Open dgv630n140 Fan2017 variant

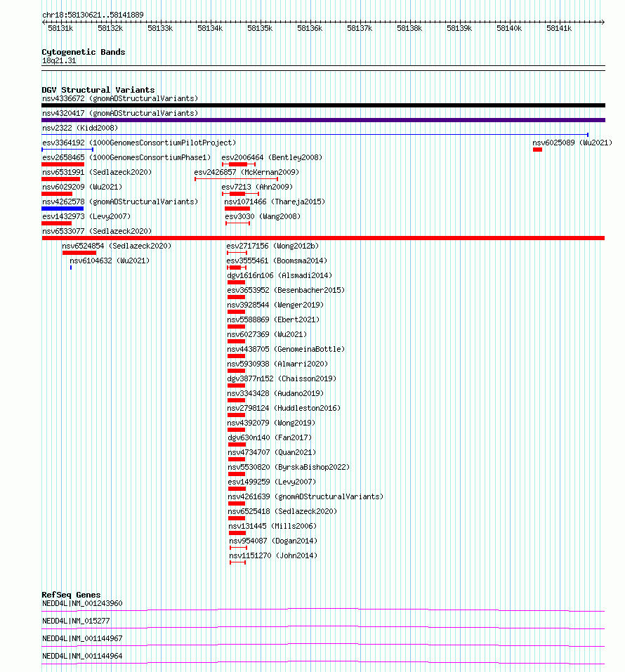pyautogui.click(x=270, y=437)
